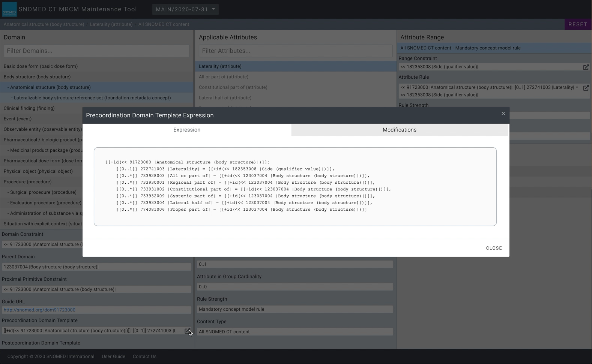Open Attribute Rule expansion icon
Image resolution: width=592 pixels, height=364 pixels.
click(x=586, y=88)
